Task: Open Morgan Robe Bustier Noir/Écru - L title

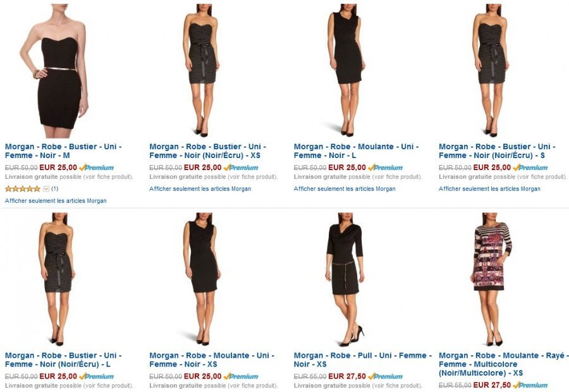Action: pos(63,360)
